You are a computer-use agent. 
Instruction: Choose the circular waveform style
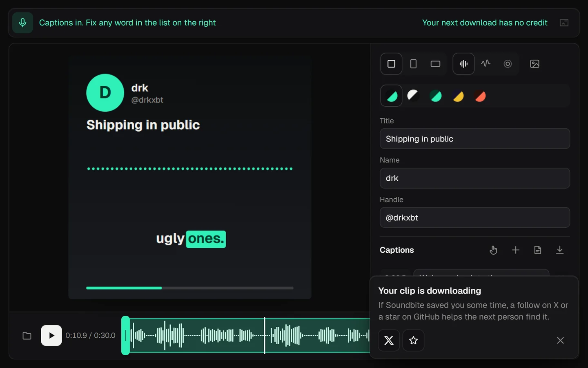click(x=508, y=64)
